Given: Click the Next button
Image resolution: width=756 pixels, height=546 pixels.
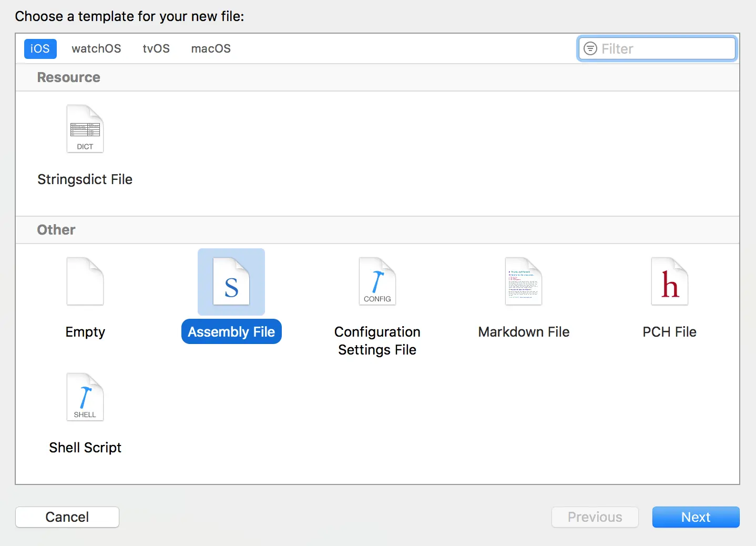Looking at the screenshot, I should point(696,517).
